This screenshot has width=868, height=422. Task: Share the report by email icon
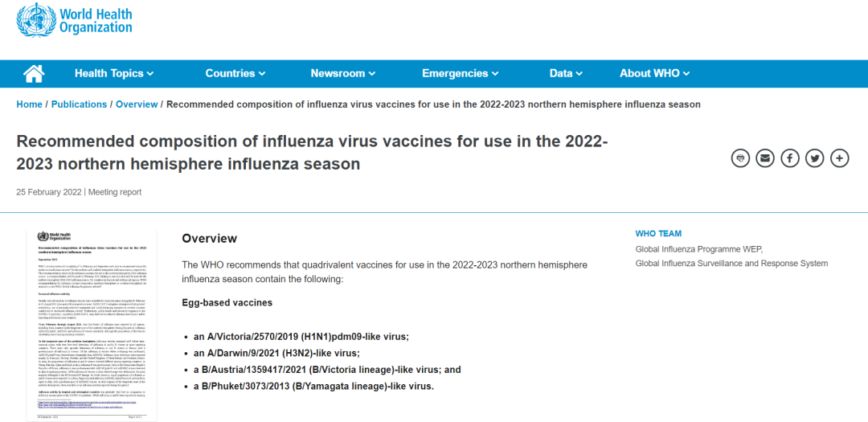tap(765, 158)
